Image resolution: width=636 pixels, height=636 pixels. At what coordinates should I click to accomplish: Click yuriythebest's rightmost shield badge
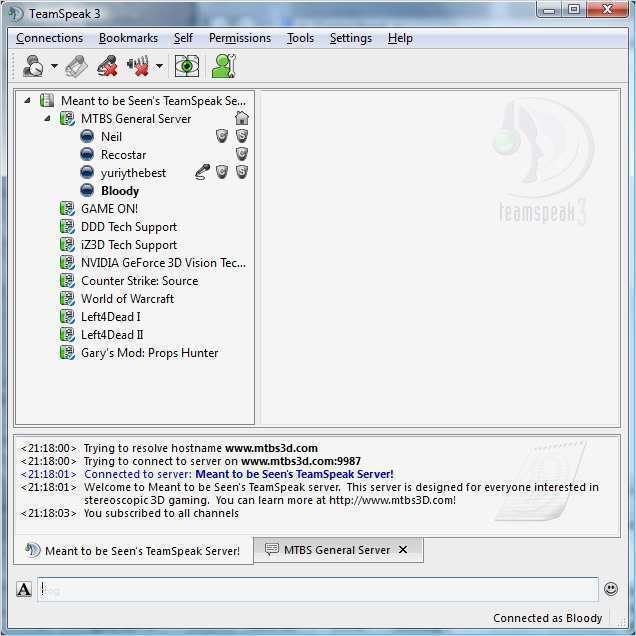pos(242,172)
